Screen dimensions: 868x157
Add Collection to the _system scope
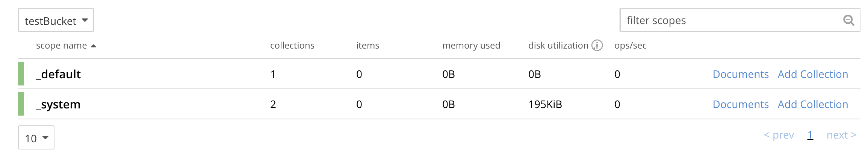coord(813,104)
